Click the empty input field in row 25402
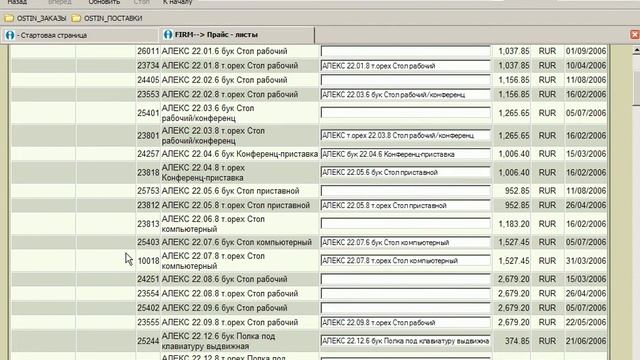 tap(405, 308)
